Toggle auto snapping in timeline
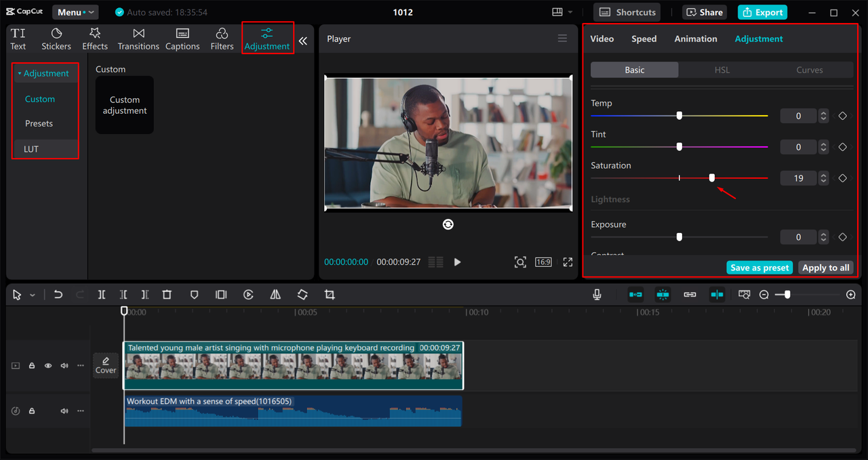The width and height of the screenshot is (868, 460). [663, 295]
